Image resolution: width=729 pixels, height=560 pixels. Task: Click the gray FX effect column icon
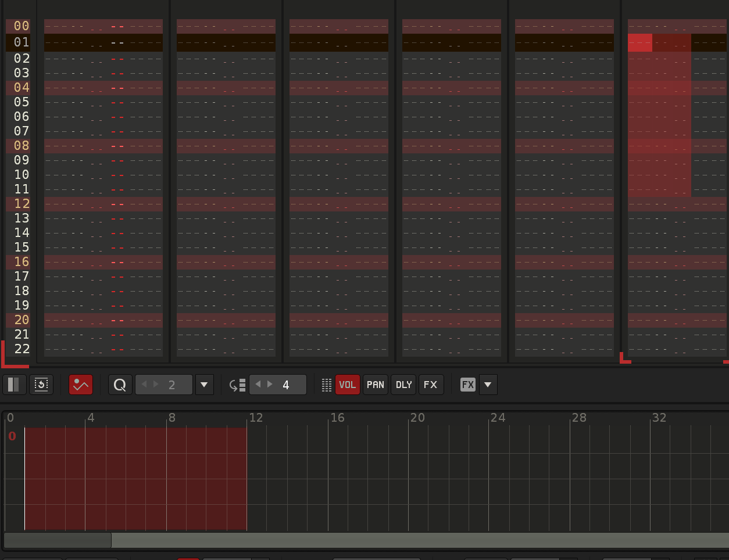(468, 385)
